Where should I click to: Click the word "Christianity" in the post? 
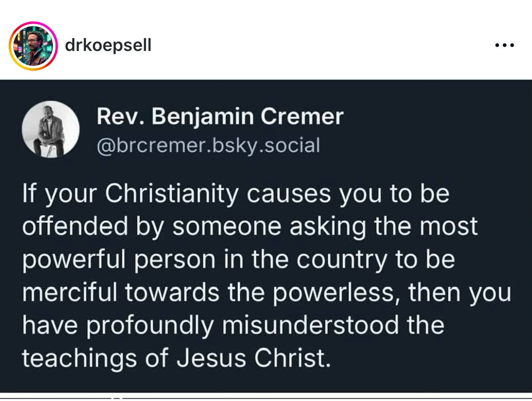pos(172,194)
